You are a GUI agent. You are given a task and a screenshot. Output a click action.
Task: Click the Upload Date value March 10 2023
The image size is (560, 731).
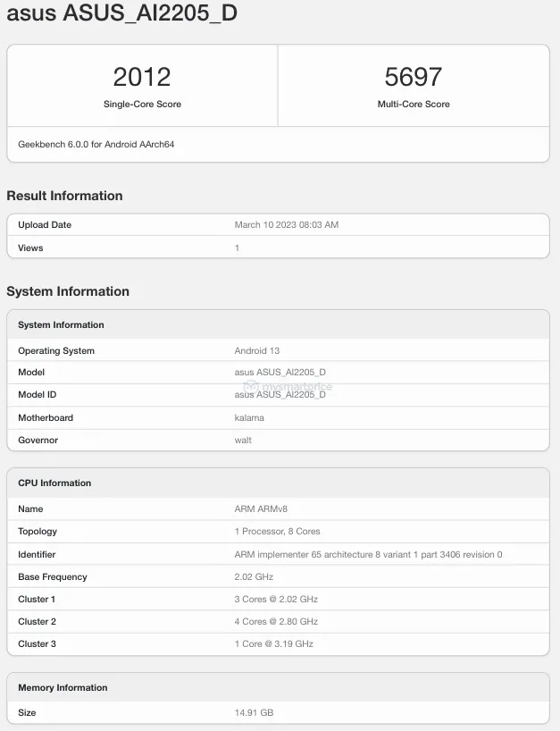[286, 225]
